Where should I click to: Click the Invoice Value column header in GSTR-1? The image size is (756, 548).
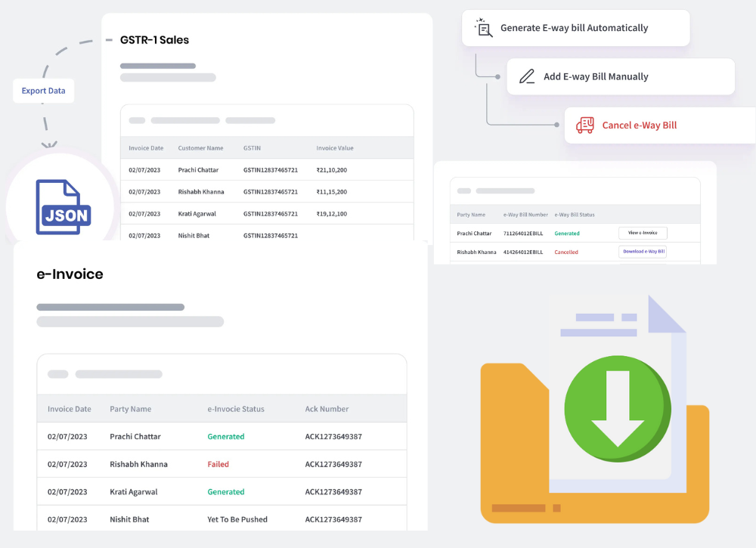coord(334,148)
